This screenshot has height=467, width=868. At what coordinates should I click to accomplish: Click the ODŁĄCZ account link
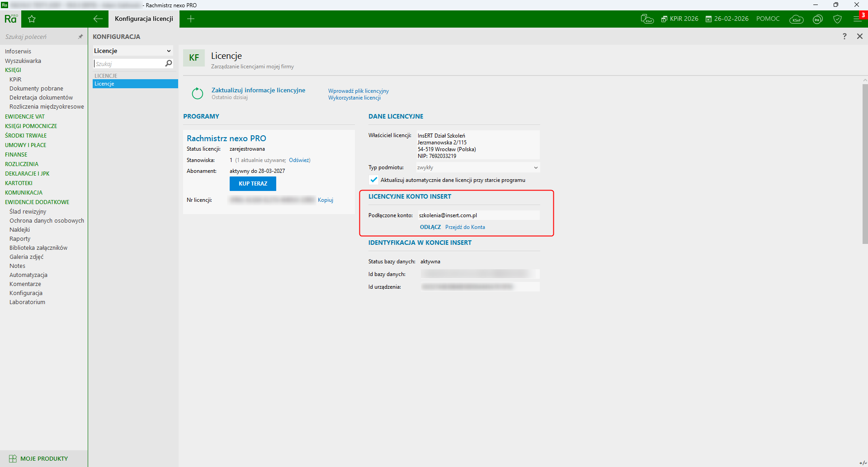(x=430, y=227)
